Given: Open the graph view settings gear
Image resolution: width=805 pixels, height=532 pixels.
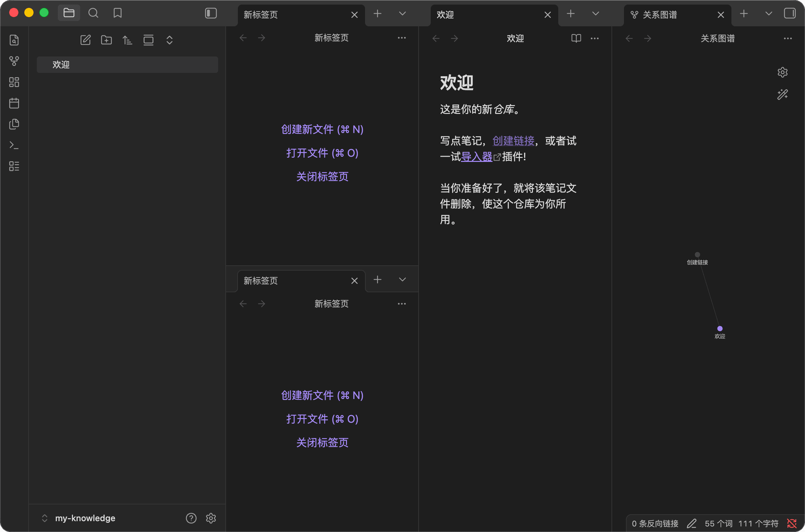Looking at the screenshot, I should tap(783, 72).
